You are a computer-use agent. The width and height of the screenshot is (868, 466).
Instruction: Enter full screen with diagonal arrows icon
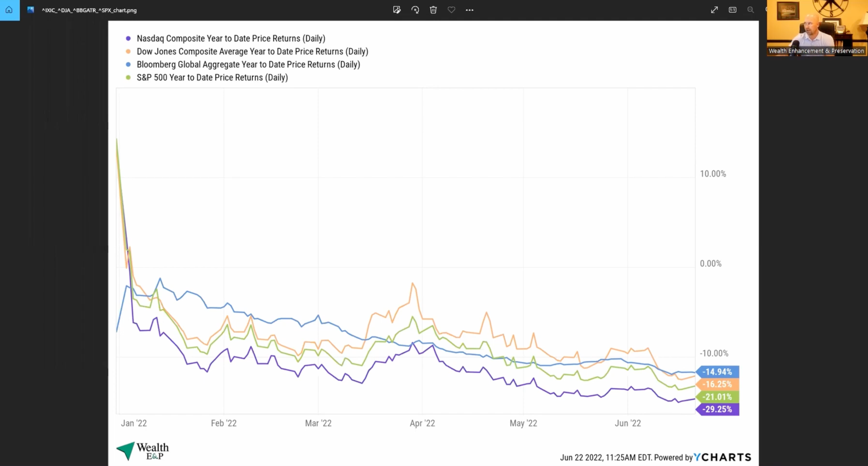(714, 10)
